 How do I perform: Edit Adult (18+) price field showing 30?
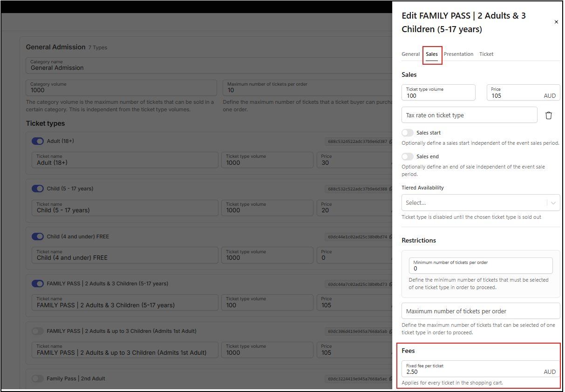click(x=354, y=160)
